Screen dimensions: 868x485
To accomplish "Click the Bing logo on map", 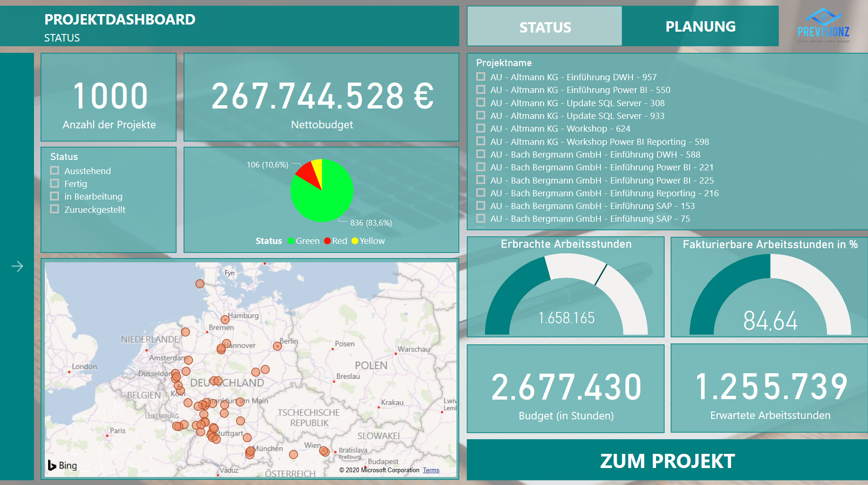I will [x=62, y=465].
